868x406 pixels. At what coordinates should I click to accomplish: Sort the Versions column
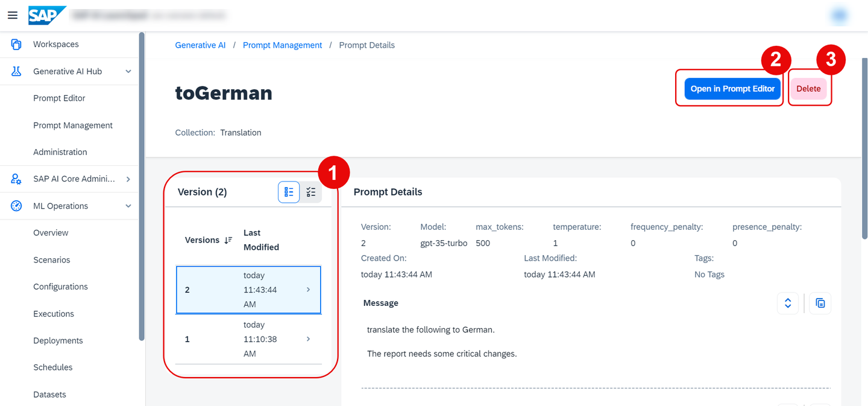tap(228, 240)
